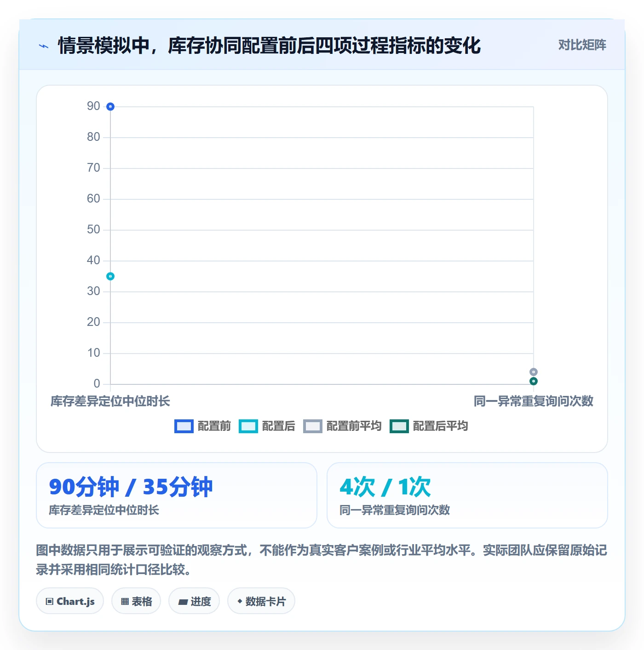
Task: Click y-axis tick label 40
Action: (x=93, y=261)
